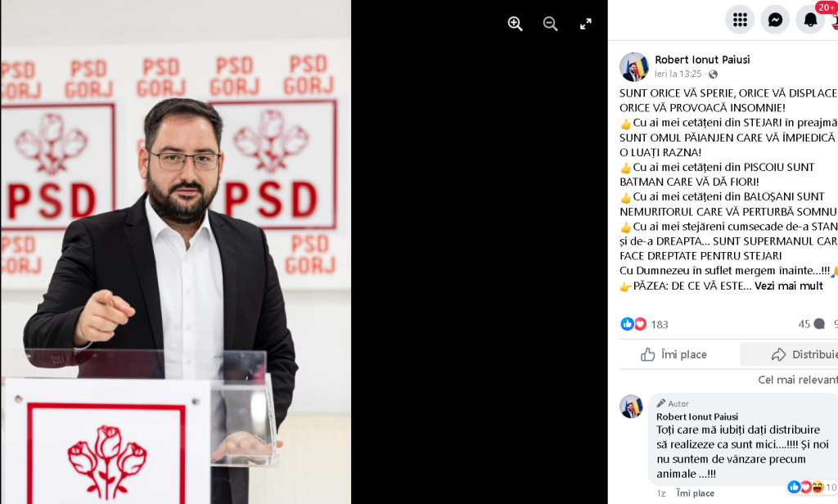The image size is (838, 504).
Task: Open Robert Ionut Paiusi profile from post header
Action: 702,60
